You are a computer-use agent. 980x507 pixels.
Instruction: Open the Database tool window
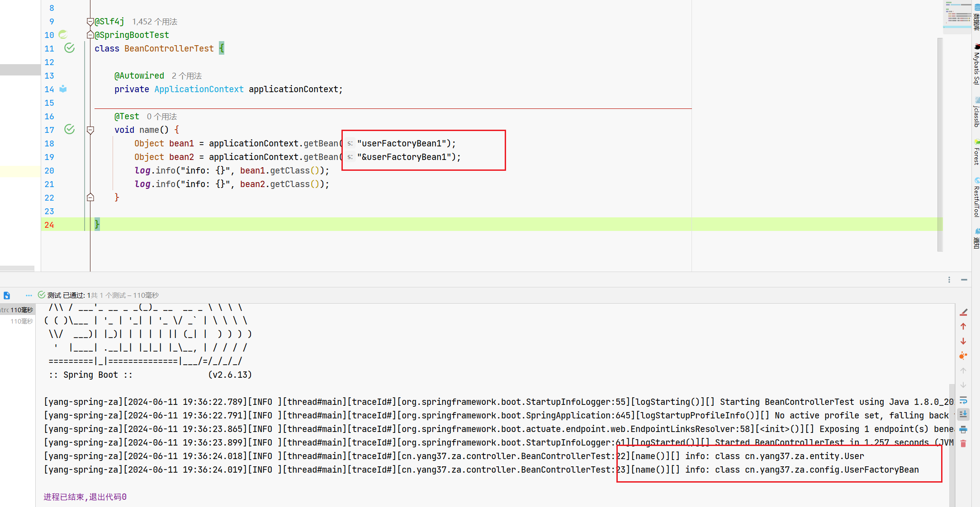coord(976,17)
